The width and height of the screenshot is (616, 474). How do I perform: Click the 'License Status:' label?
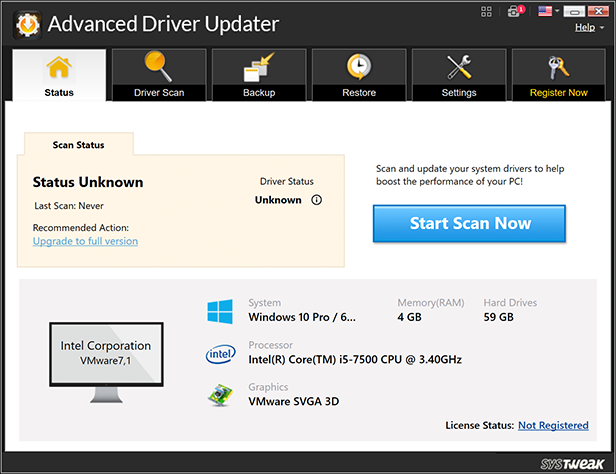(480, 425)
